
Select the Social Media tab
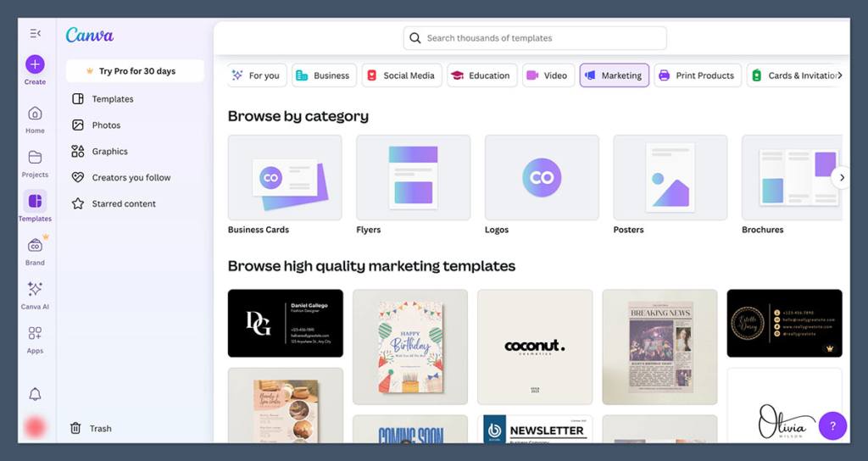point(400,75)
